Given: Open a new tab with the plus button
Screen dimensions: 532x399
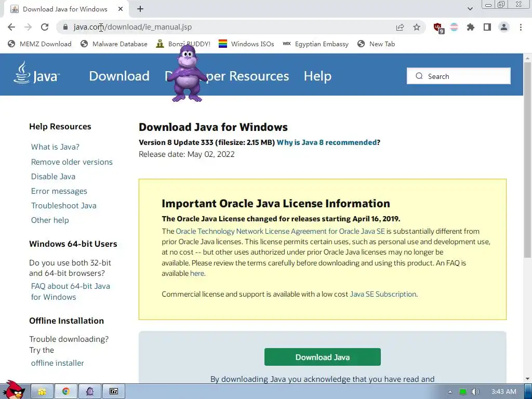Looking at the screenshot, I should point(140,9).
